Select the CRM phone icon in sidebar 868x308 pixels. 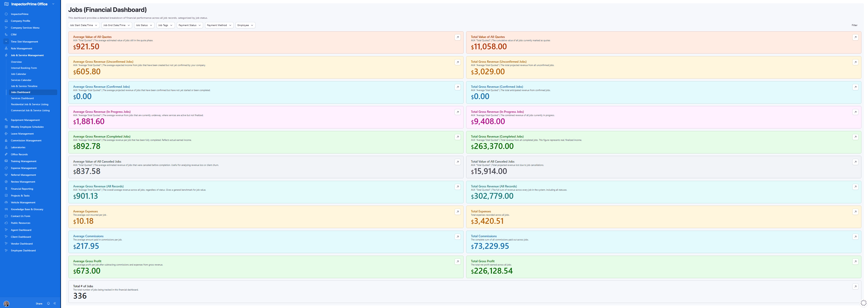pos(6,34)
